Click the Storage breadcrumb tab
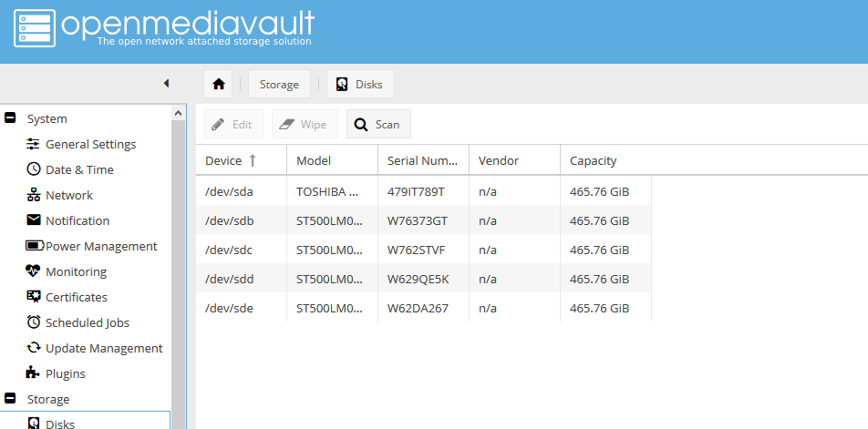868x429 pixels. 279,84
